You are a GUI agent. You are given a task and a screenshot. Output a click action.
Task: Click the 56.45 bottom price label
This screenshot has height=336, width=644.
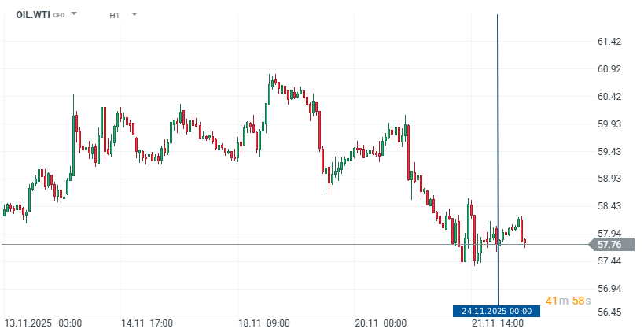610,312
